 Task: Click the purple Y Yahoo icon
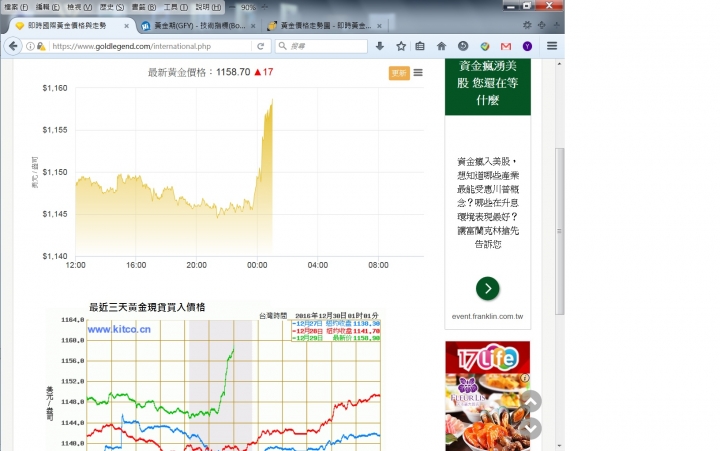[x=527, y=46]
